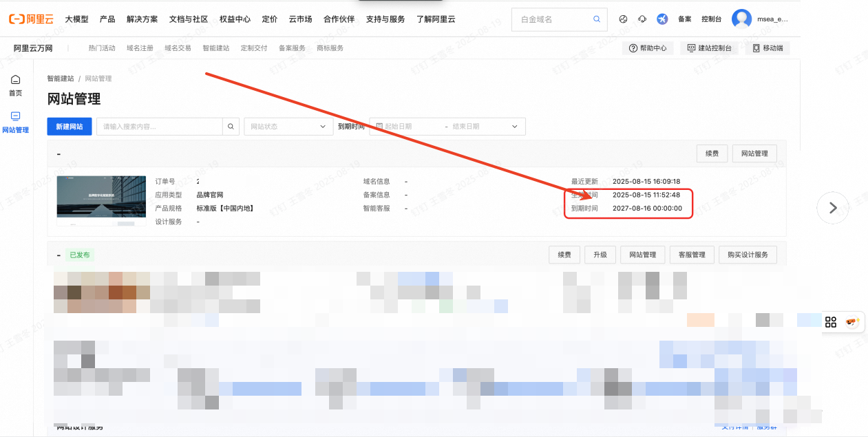Click the globe icon in top header

(x=623, y=19)
